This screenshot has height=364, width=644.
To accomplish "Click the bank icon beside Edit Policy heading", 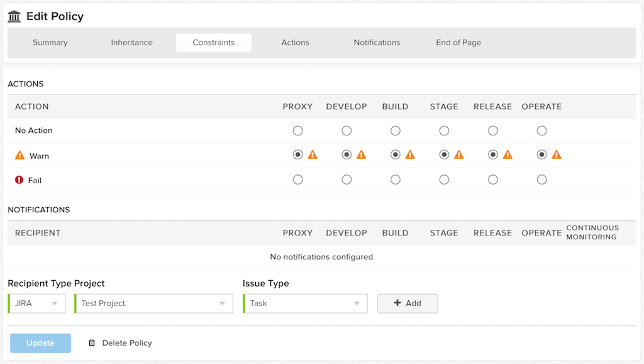I will click(14, 16).
